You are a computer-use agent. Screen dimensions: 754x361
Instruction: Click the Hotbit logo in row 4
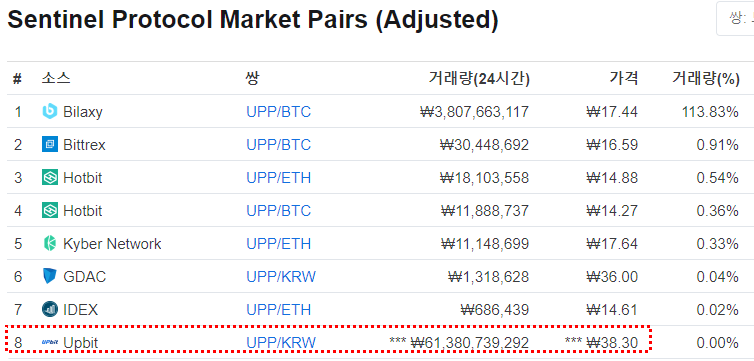point(50,210)
